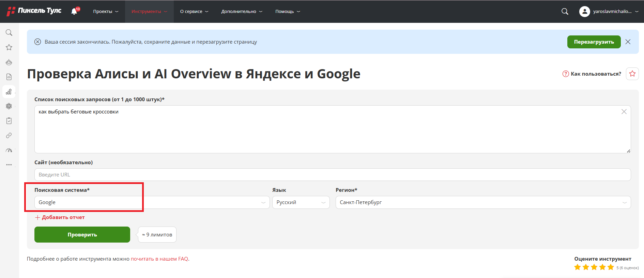
Task: Open the Поисковая система dropdown
Action: coord(152,202)
